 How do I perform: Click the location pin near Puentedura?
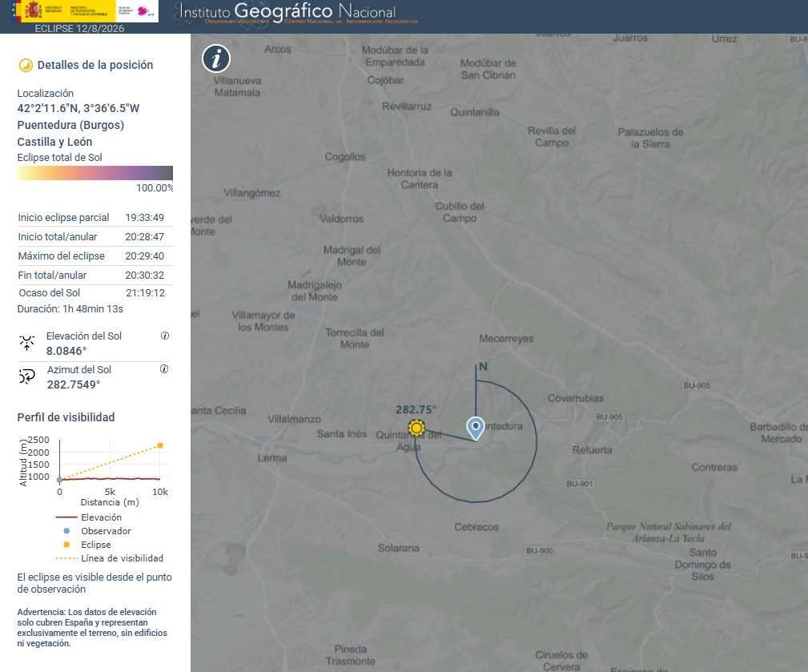coord(476,429)
